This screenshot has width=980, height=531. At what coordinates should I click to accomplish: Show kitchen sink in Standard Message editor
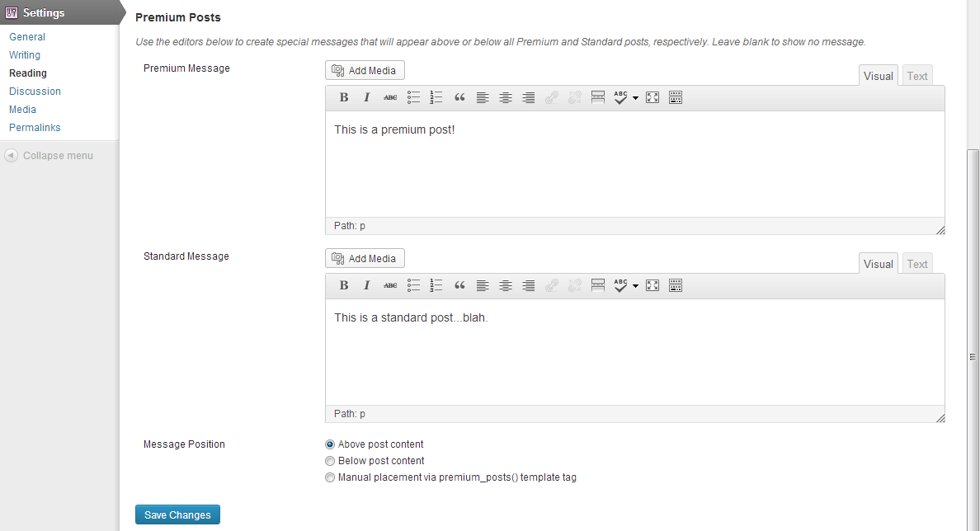pos(676,285)
